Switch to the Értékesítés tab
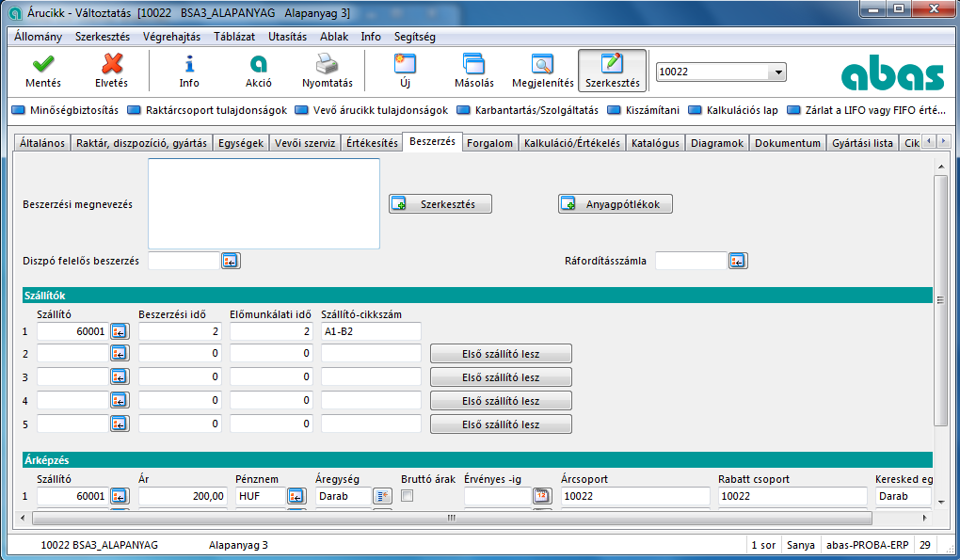 372,143
